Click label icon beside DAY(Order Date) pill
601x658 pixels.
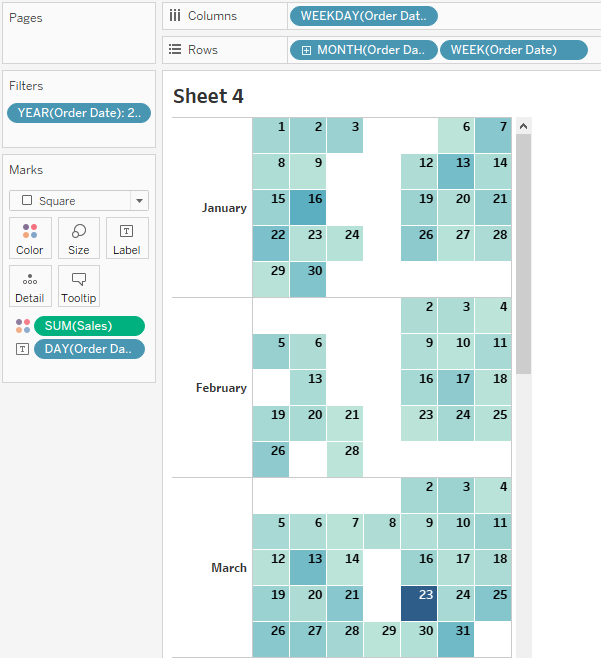[22, 349]
